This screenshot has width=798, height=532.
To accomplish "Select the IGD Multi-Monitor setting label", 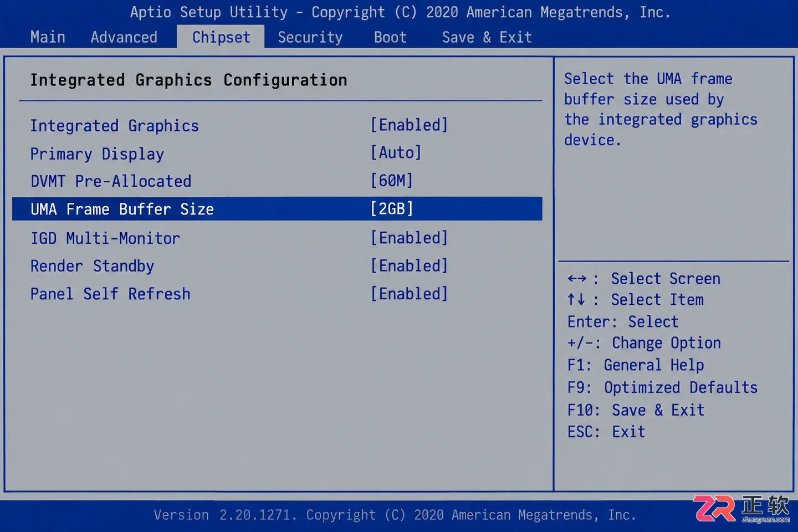I will click(105, 238).
